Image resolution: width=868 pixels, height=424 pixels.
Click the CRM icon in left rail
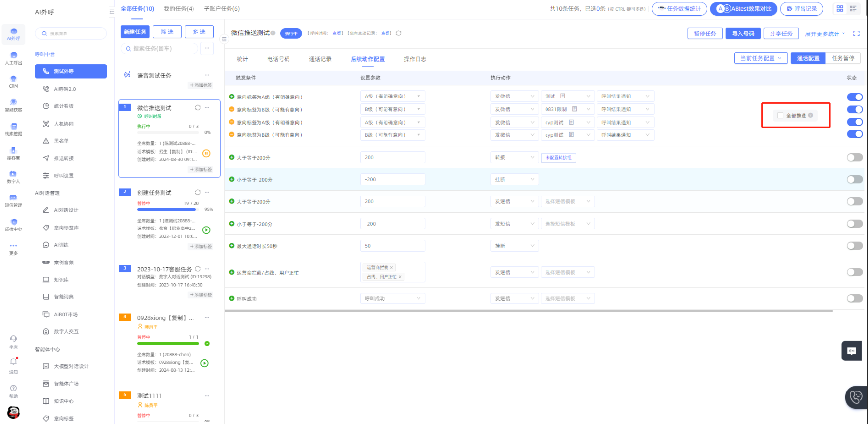[x=13, y=81]
